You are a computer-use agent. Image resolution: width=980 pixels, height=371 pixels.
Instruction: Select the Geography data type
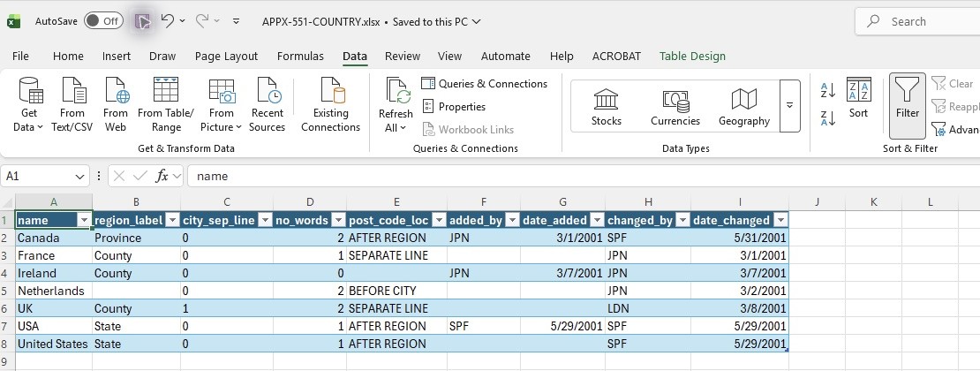tap(743, 106)
